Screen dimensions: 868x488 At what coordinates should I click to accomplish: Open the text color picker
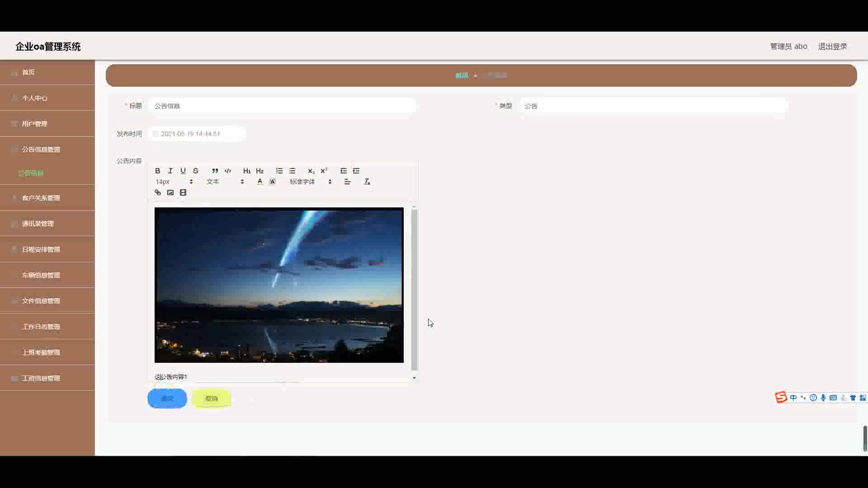(x=259, y=182)
